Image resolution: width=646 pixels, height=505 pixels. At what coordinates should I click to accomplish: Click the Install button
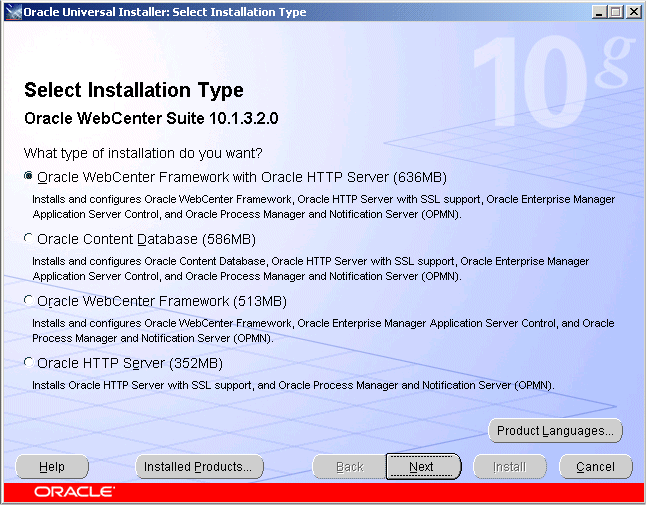(x=510, y=467)
